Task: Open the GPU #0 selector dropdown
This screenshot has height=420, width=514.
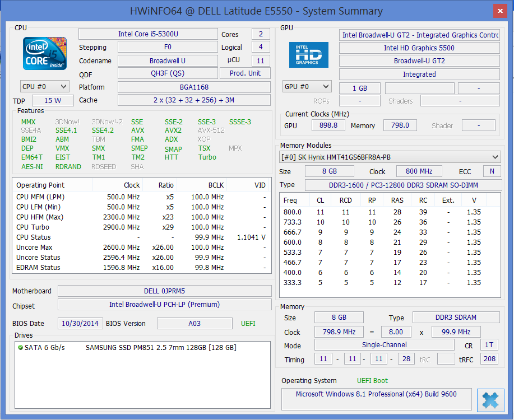Action: [x=307, y=86]
